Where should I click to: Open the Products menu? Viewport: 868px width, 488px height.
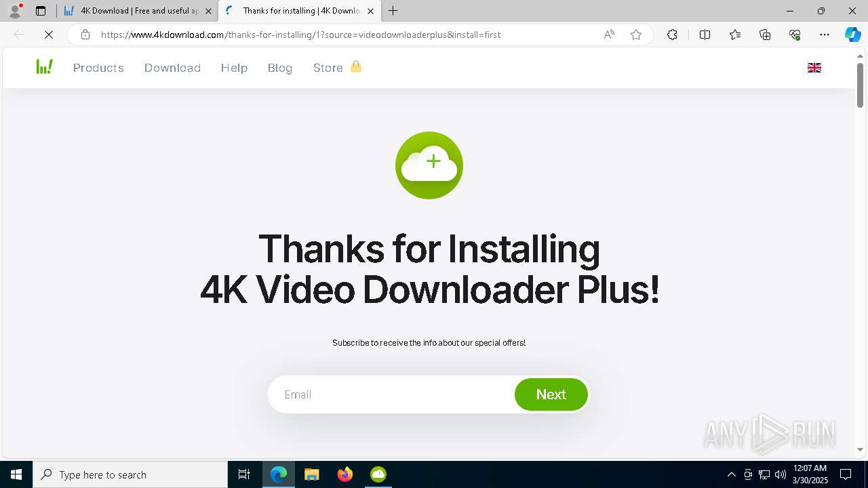coord(98,68)
